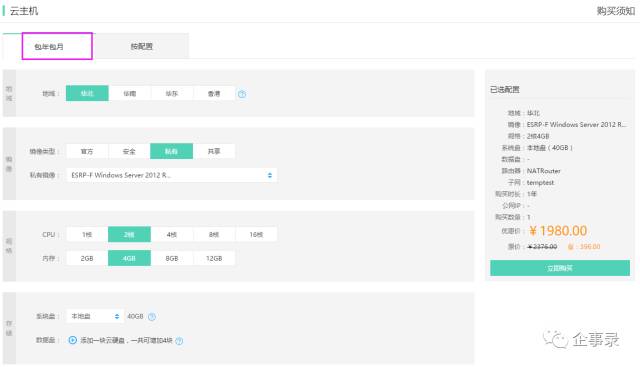
Task: Click the 已选配置 heading
Action: pyautogui.click(x=504, y=89)
